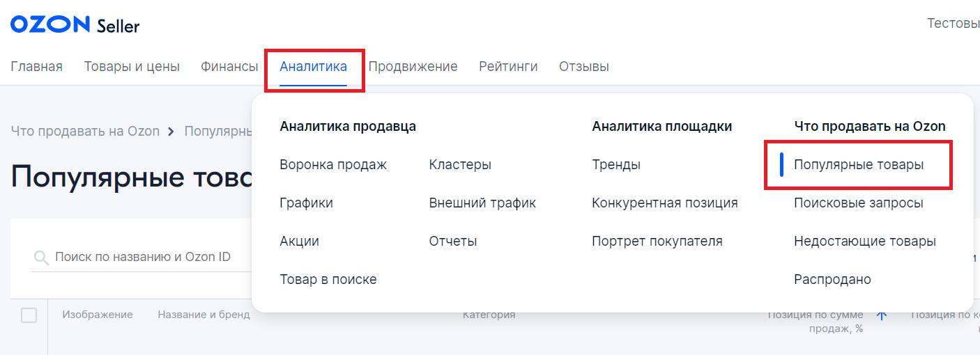
Task: Switch to the Финансы tab
Action: (229, 67)
